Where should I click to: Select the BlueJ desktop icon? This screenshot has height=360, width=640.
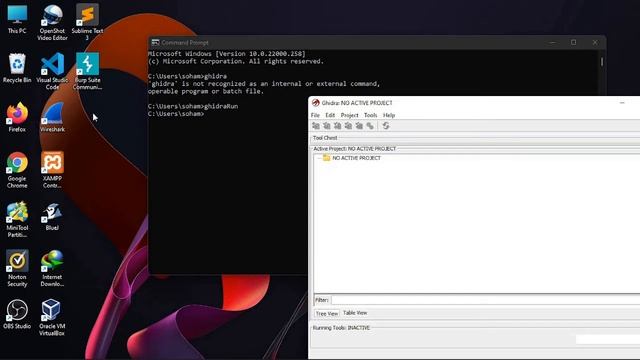pos(52,216)
